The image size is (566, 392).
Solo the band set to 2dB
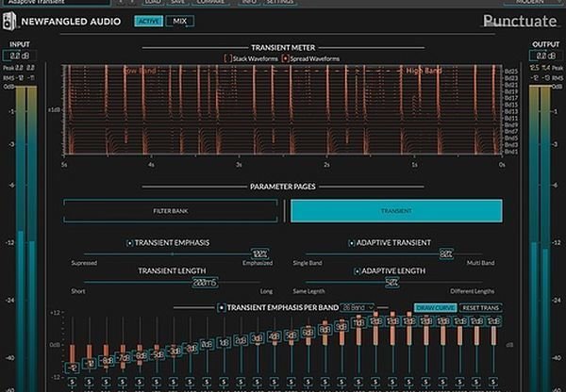pyautogui.click(x=241, y=382)
